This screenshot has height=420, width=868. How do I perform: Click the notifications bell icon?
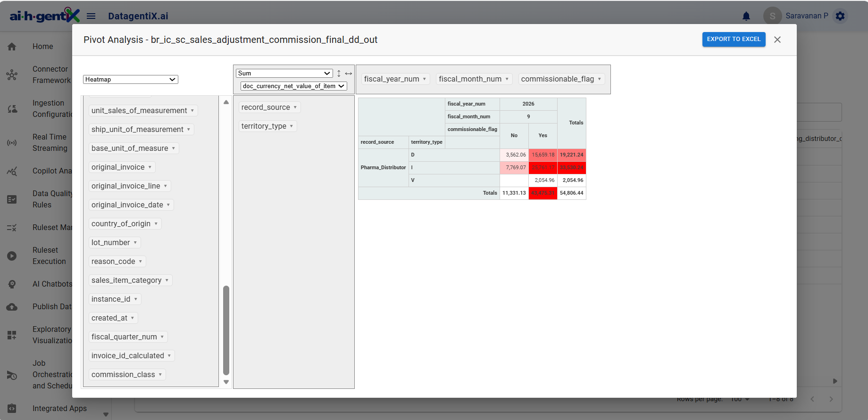click(746, 16)
